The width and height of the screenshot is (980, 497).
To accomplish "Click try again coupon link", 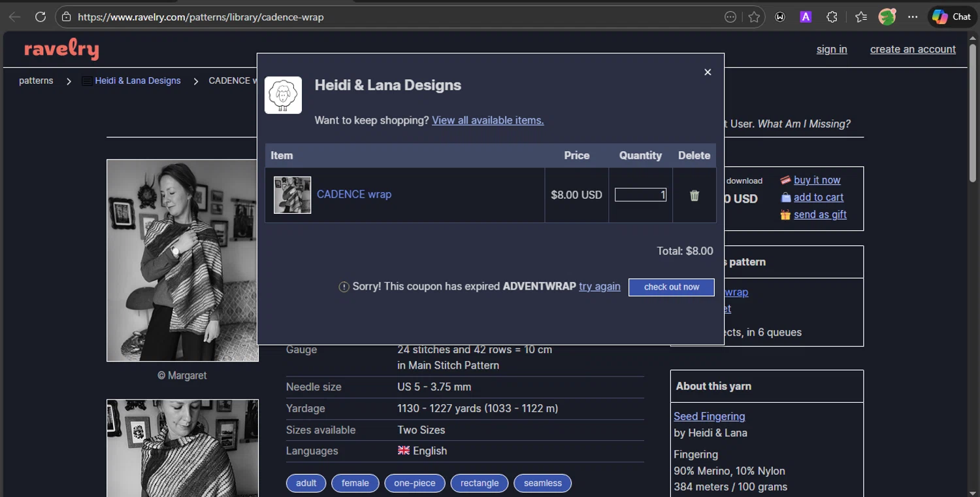I will click(599, 286).
